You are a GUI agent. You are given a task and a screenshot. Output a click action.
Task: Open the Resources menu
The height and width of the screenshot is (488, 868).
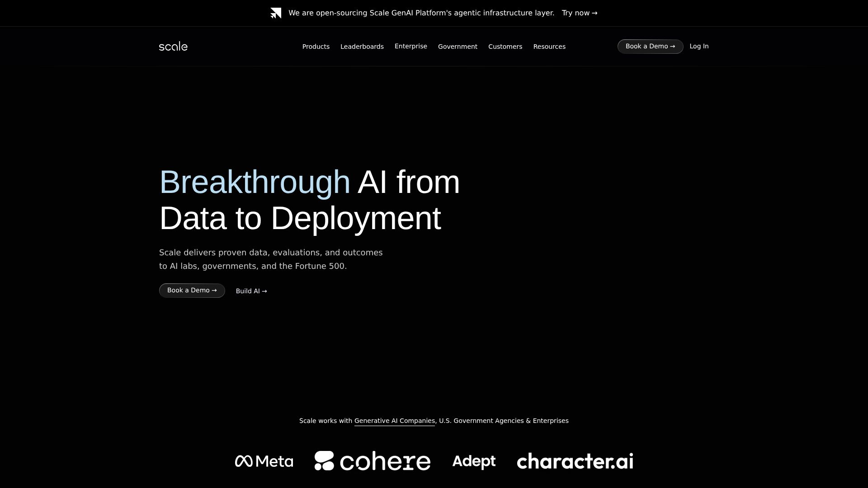pos(549,47)
